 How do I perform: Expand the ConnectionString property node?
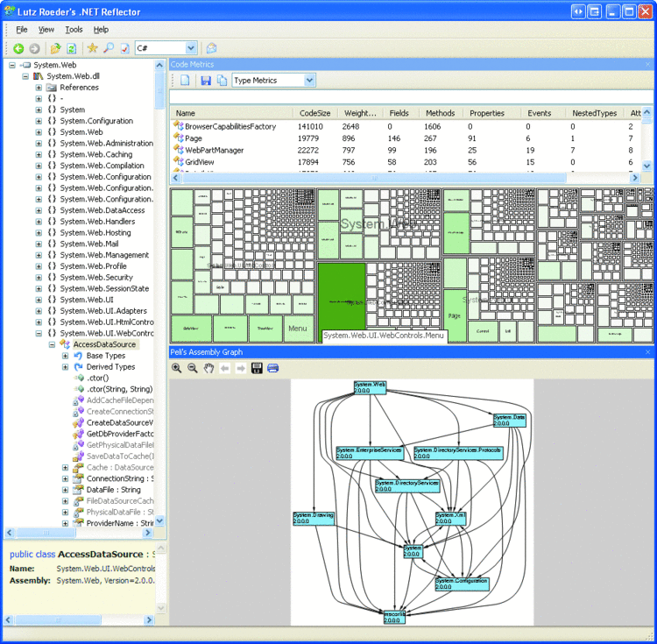pyautogui.click(x=66, y=478)
